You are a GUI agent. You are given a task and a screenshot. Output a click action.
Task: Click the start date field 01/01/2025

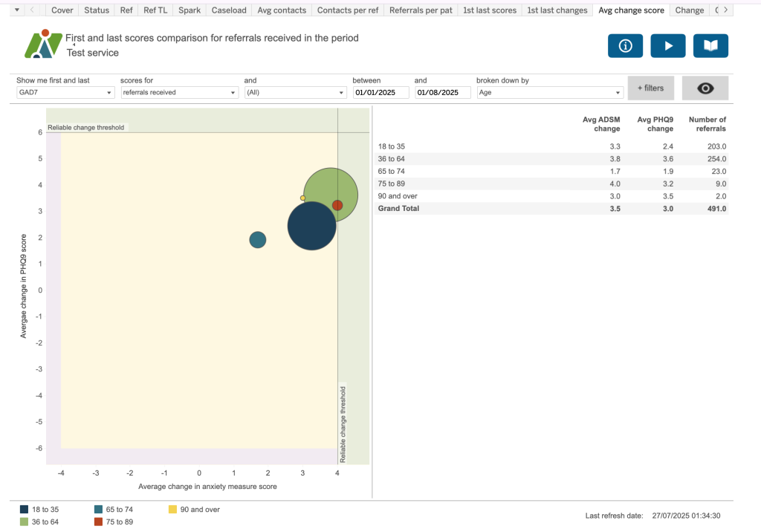[380, 93]
